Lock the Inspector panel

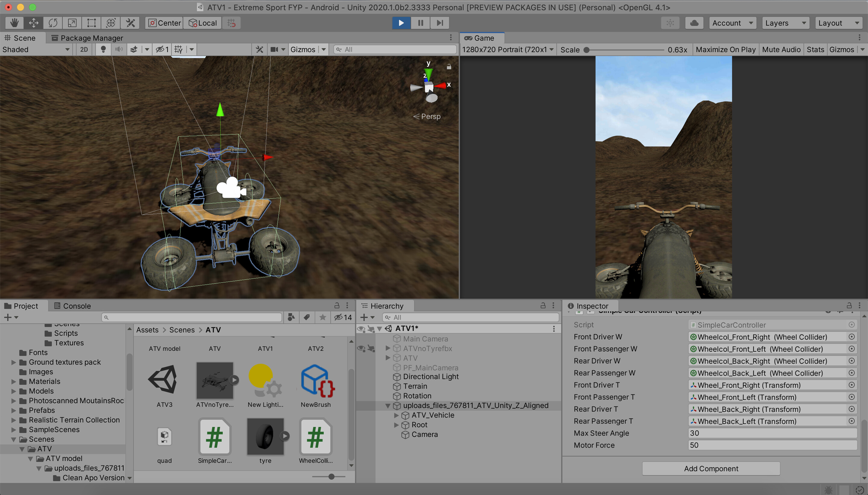coord(849,305)
